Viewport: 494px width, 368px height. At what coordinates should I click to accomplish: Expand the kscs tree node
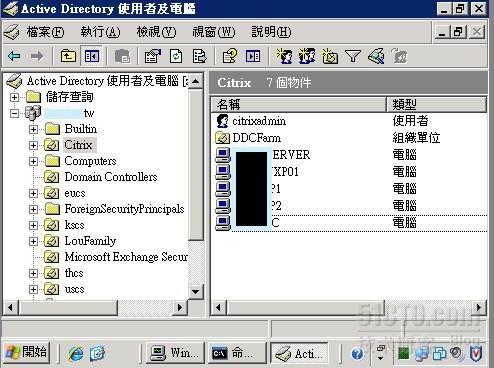pos(33,225)
